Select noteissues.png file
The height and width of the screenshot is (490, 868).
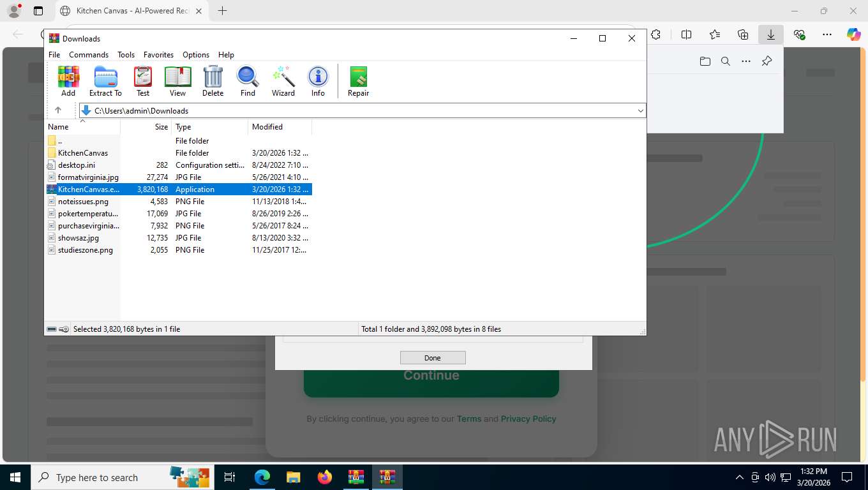click(x=179, y=202)
